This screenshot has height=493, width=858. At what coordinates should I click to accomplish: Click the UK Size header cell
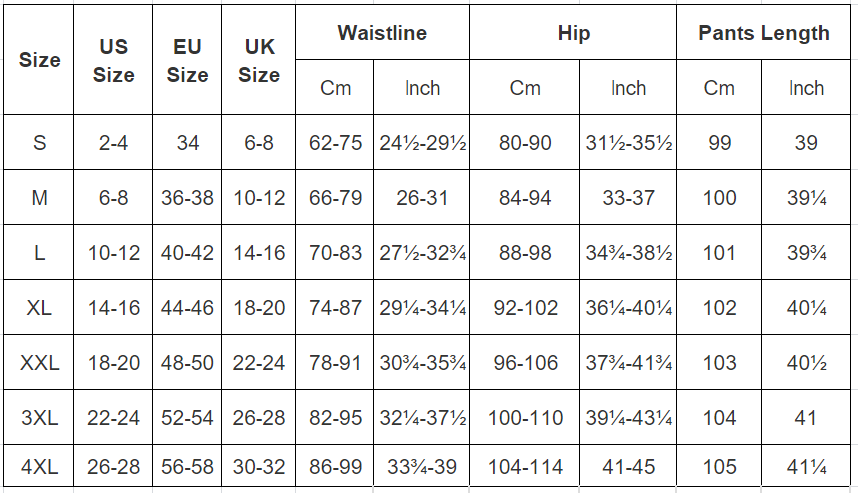pos(259,60)
